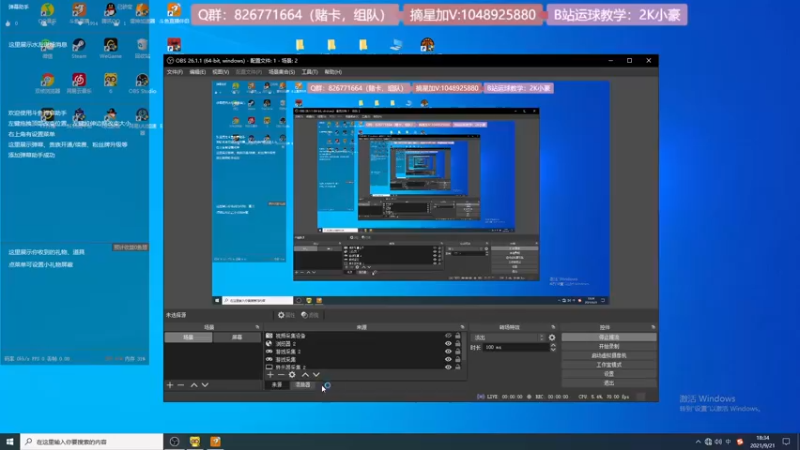Open Windows Start menu
Screen dimensions: 800x450
[10, 441]
